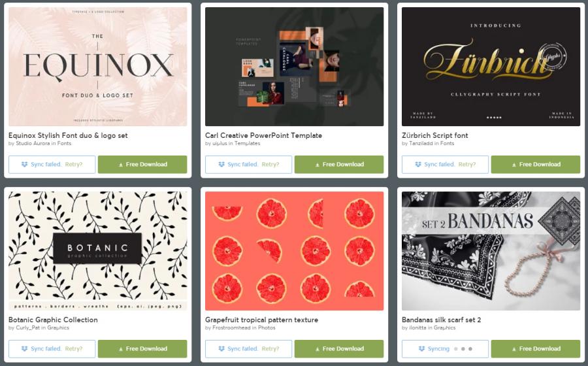Click download arrow icon on Equinox card

pyautogui.click(x=121, y=165)
